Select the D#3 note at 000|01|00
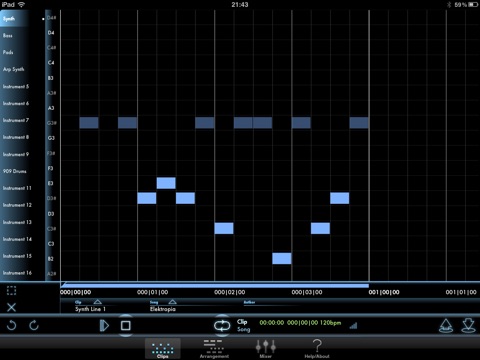 pos(147,198)
